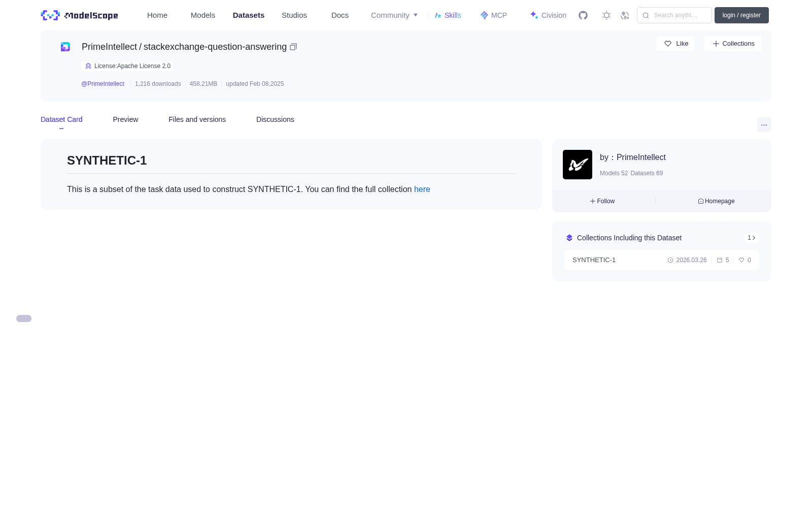Follow the 'here' full collection link
Image resolution: width=812 pixels, height=508 pixels.
[x=422, y=189]
